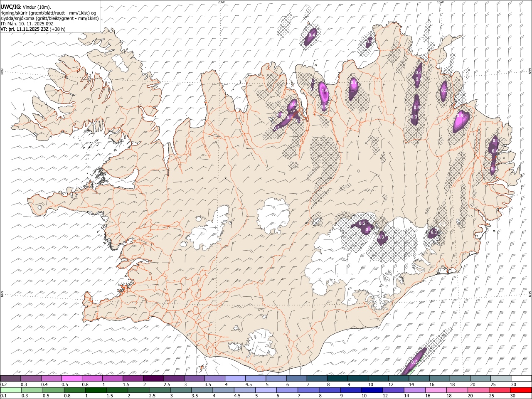The width and height of the screenshot is (532, 399).
Task: Click the Langjökull glacier west of Hofsjökull
Action: [x=208, y=230]
